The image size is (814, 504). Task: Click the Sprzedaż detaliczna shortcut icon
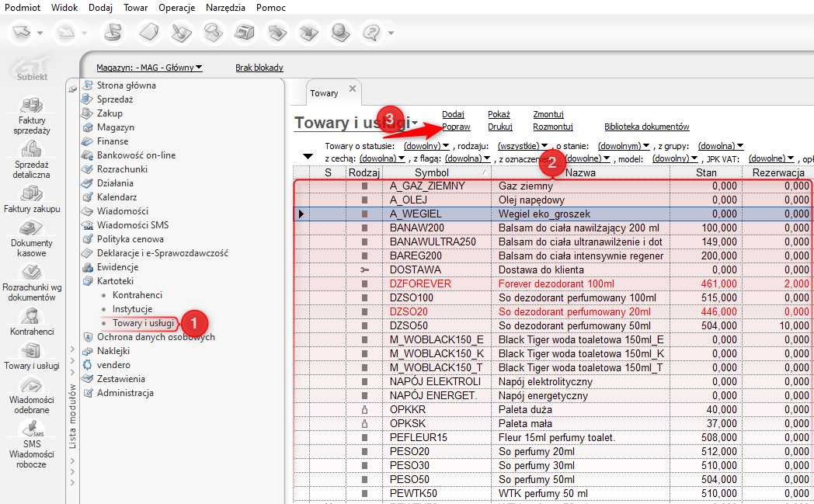coord(32,149)
